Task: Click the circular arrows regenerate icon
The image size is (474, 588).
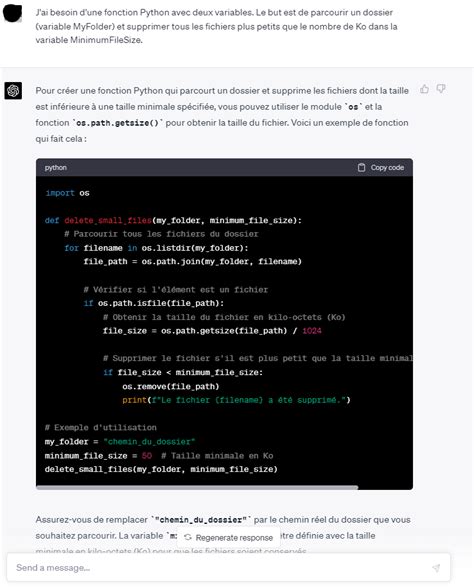Action: point(188,537)
